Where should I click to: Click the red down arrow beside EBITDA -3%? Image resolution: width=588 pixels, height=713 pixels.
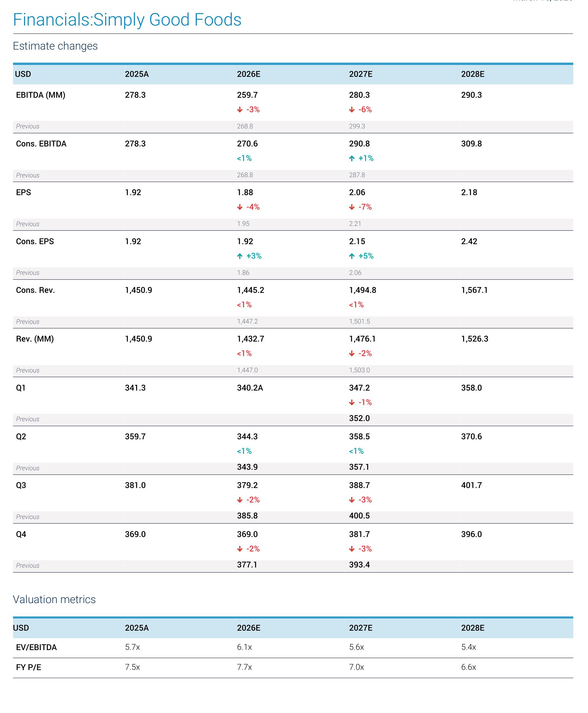240,109
